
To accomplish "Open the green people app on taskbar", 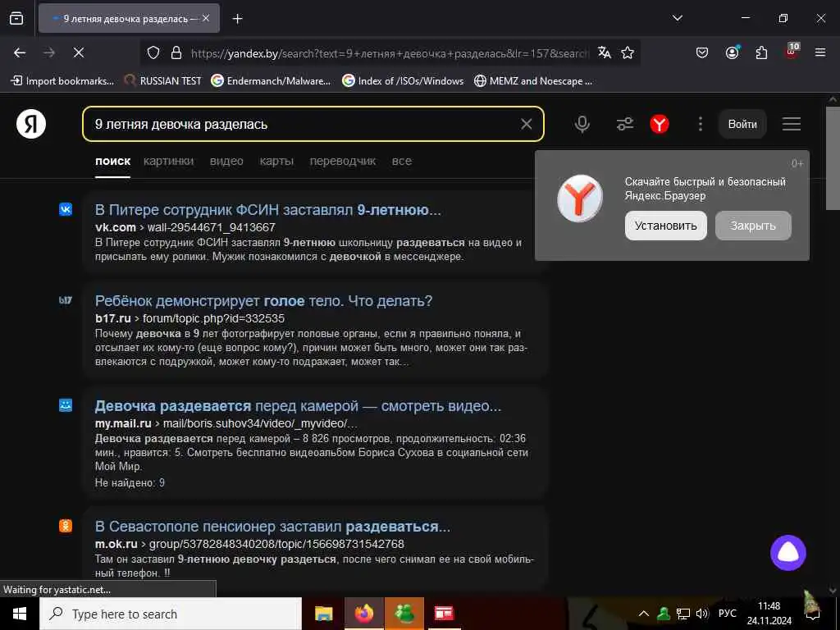I will pyautogui.click(x=404, y=614).
